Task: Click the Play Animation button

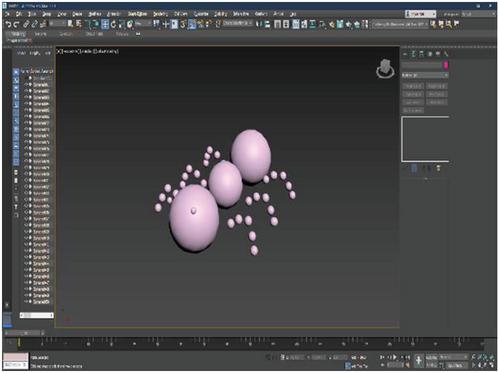Action: (395, 357)
